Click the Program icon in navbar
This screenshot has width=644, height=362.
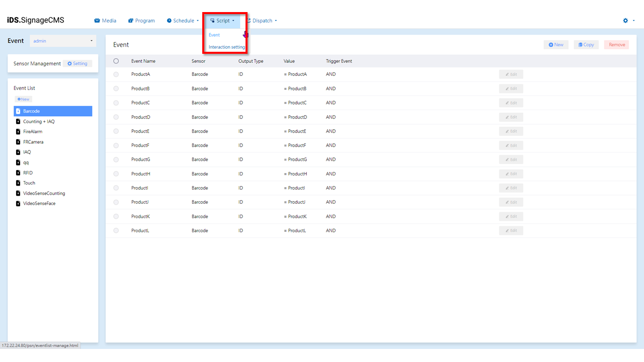(131, 21)
